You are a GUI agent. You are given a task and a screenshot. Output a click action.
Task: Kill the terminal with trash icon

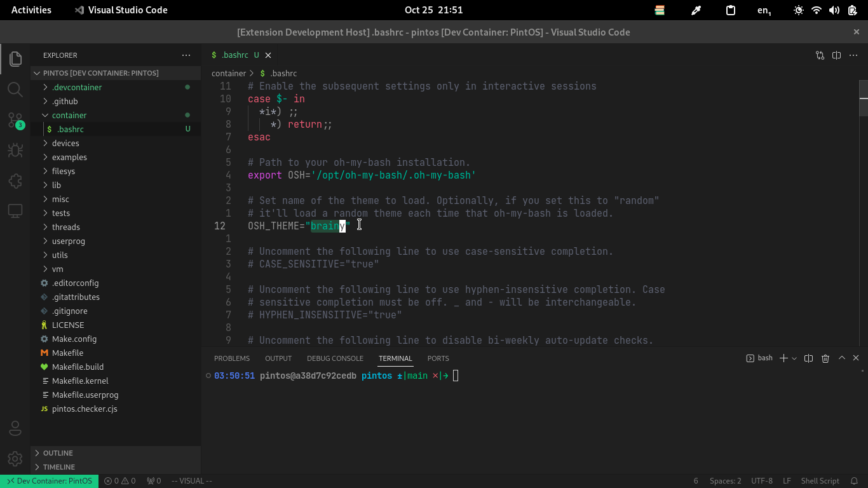(825, 358)
